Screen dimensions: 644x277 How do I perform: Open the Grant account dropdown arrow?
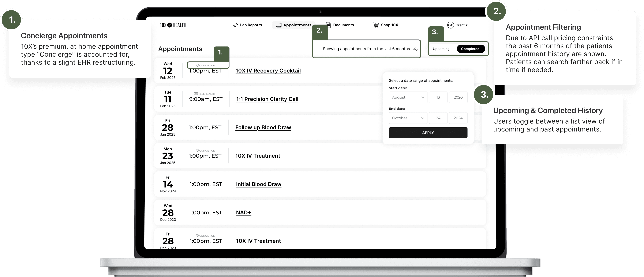(x=466, y=25)
